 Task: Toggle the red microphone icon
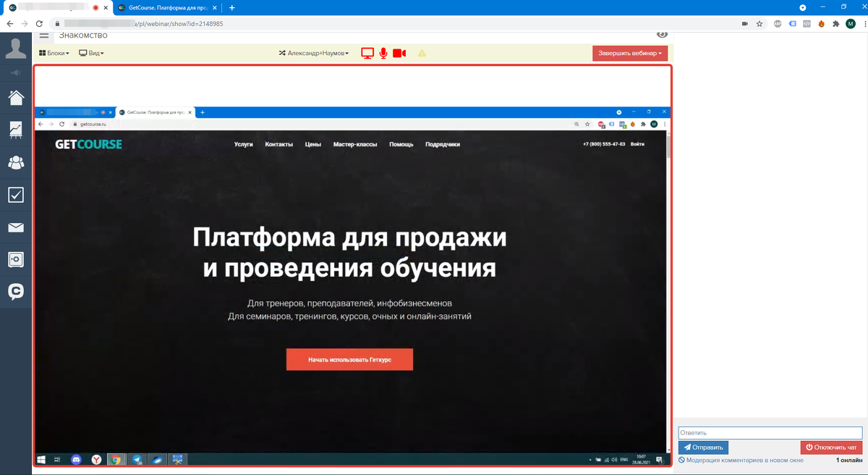[383, 53]
